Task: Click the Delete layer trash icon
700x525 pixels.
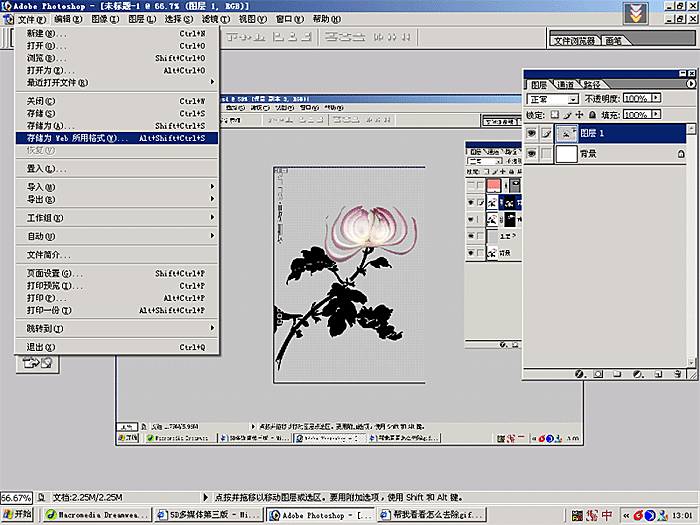Action: tap(678, 374)
